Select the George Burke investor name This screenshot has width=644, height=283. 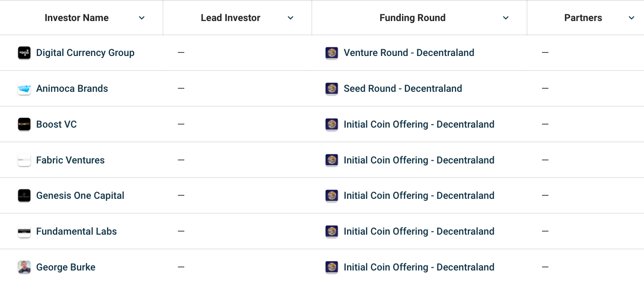pyautogui.click(x=66, y=267)
